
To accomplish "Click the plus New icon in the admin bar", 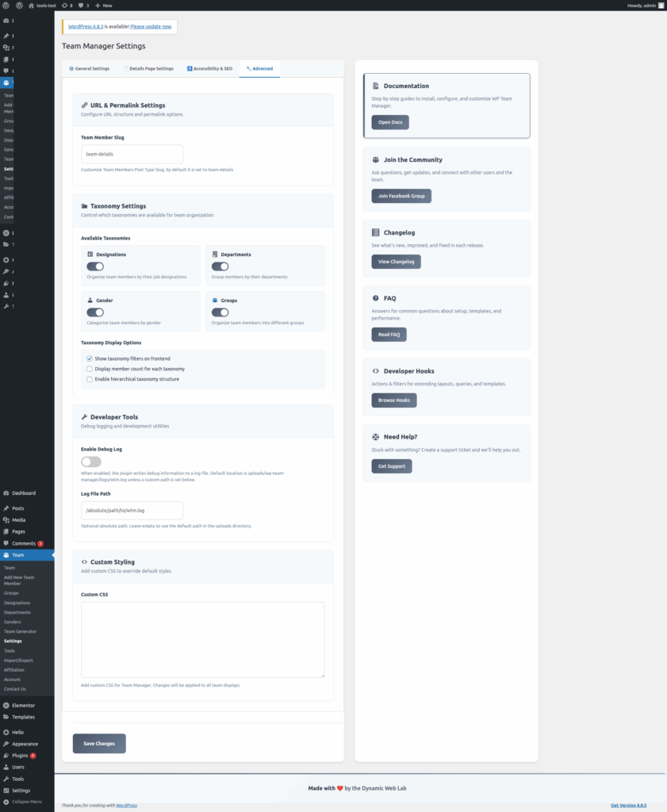I will point(98,6).
